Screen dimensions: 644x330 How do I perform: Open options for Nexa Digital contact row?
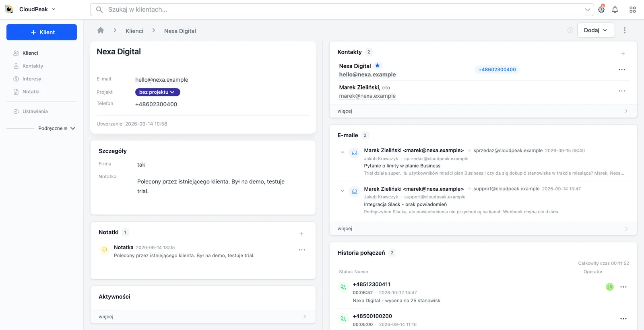(x=622, y=70)
